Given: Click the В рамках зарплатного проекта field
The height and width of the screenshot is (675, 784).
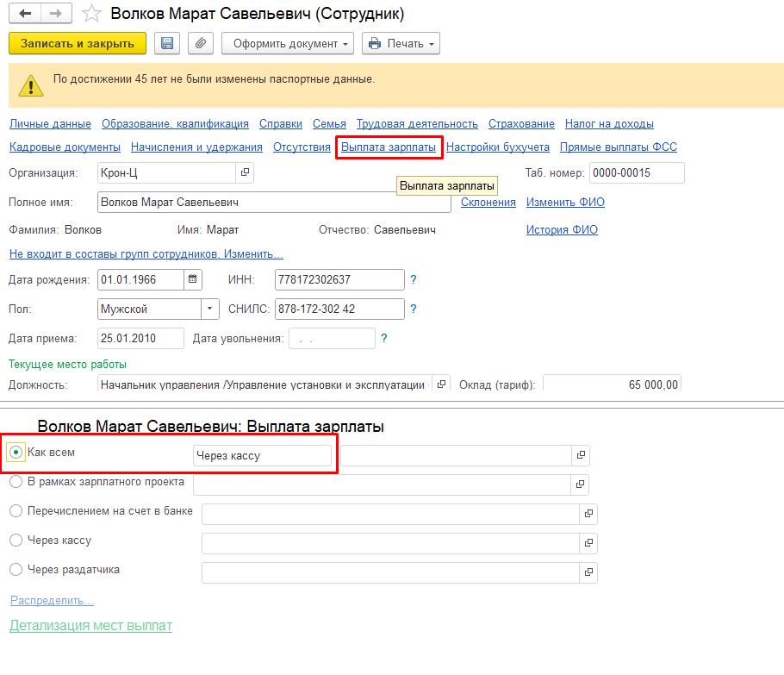Looking at the screenshot, I should click(x=382, y=484).
